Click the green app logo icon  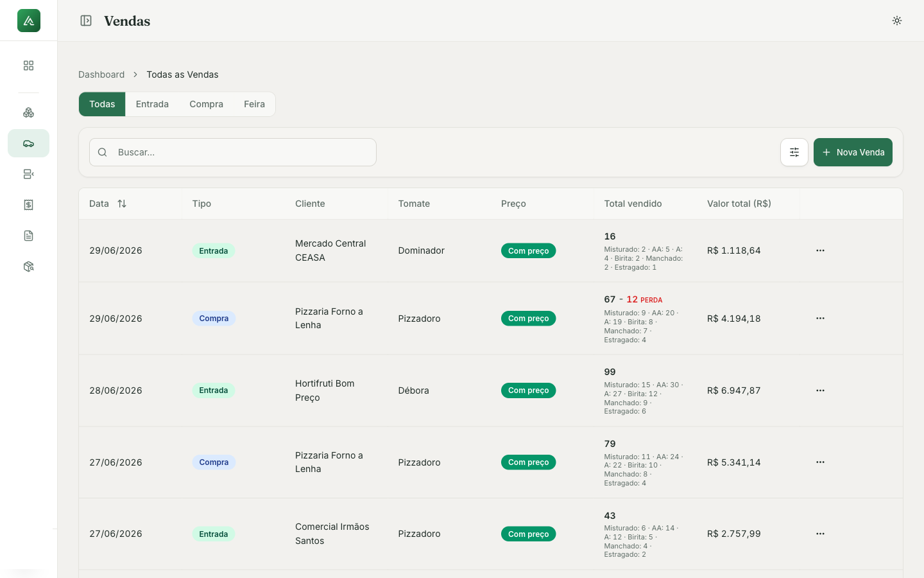point(29,21)
